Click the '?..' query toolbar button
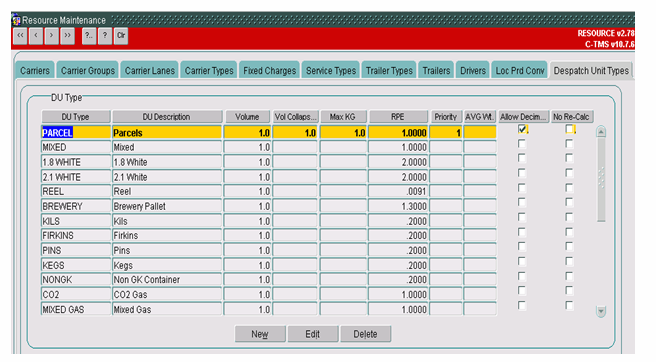Screen dimensions: 656x362 [x=89, y=36]
